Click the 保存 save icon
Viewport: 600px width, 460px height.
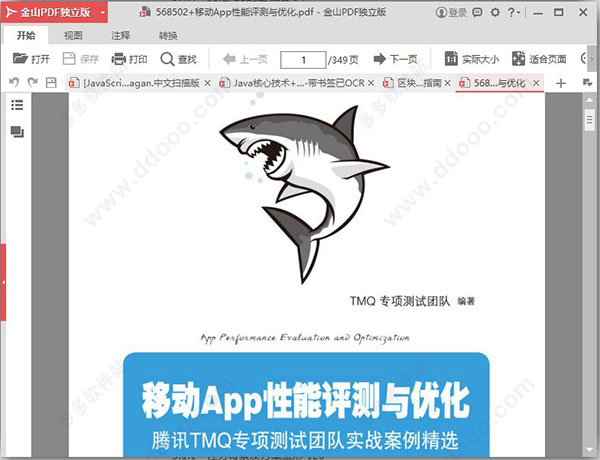tap(69, 59)
